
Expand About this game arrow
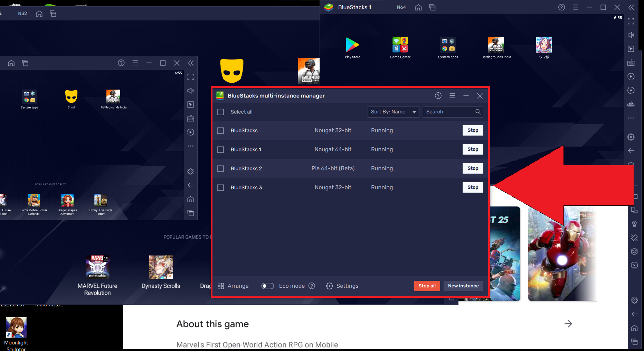tap(568, 324)
